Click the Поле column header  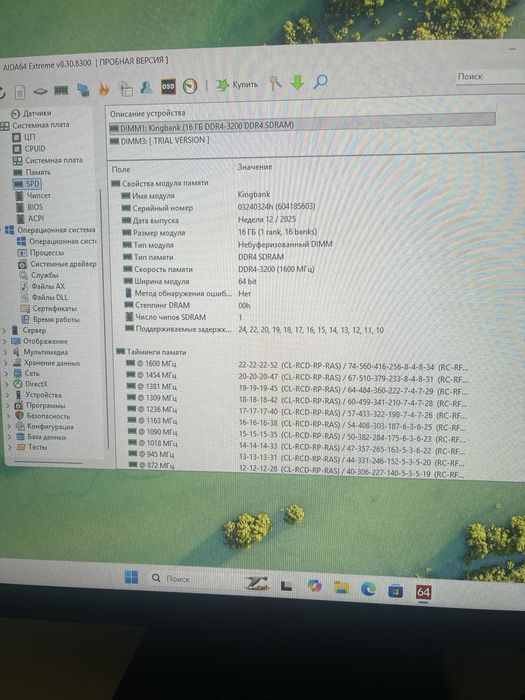pyautogui.click(x=121, y=170)
